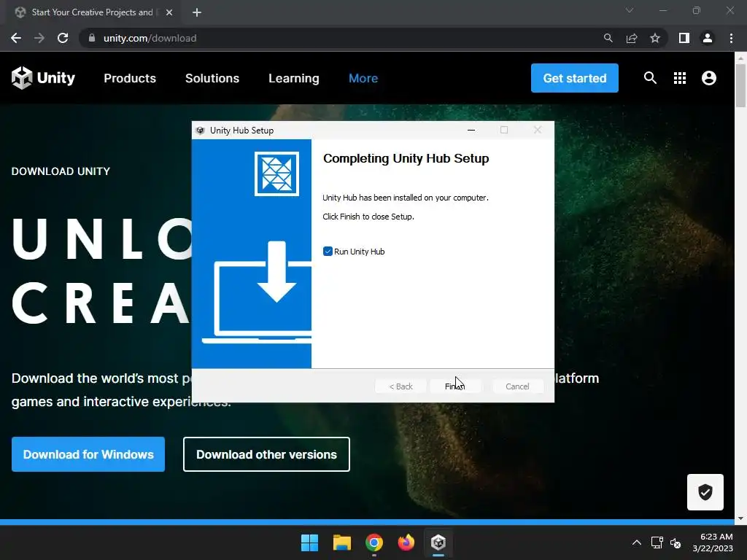Open the website search magnifier icon
Viewport: 747px width, 560px height.
(650, 77)
